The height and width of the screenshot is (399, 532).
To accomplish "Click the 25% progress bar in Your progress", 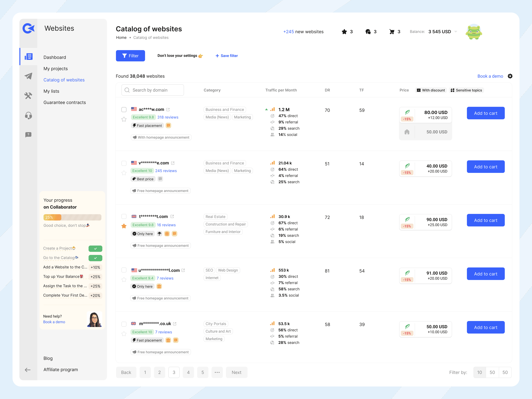I will tap(72, 217).
